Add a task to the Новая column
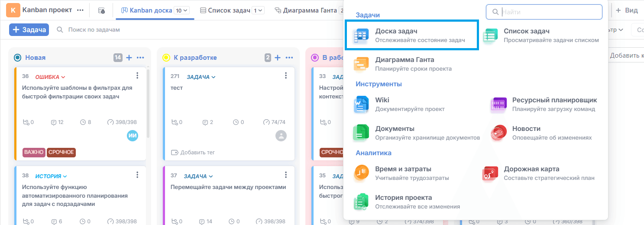The width and height of the screenshot is (644, 225). [129, 58]
